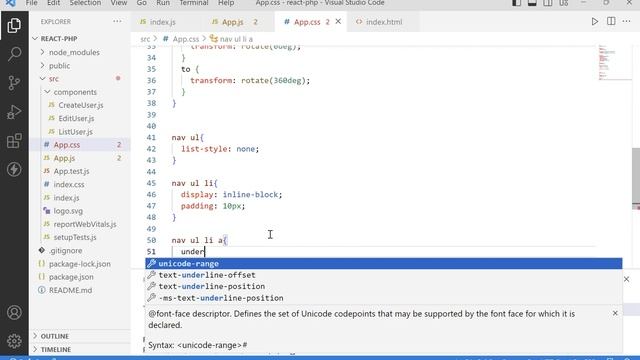640x360 pixels.
Task: Open the Run and Debug view
Action: coord(14,112)
